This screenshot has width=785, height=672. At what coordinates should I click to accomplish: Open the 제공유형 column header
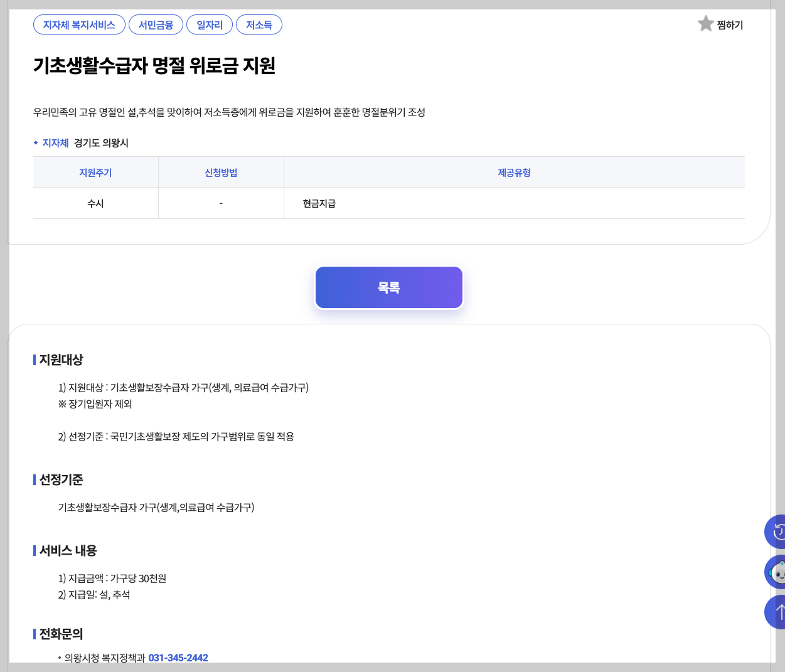click(x=515, y=173)
